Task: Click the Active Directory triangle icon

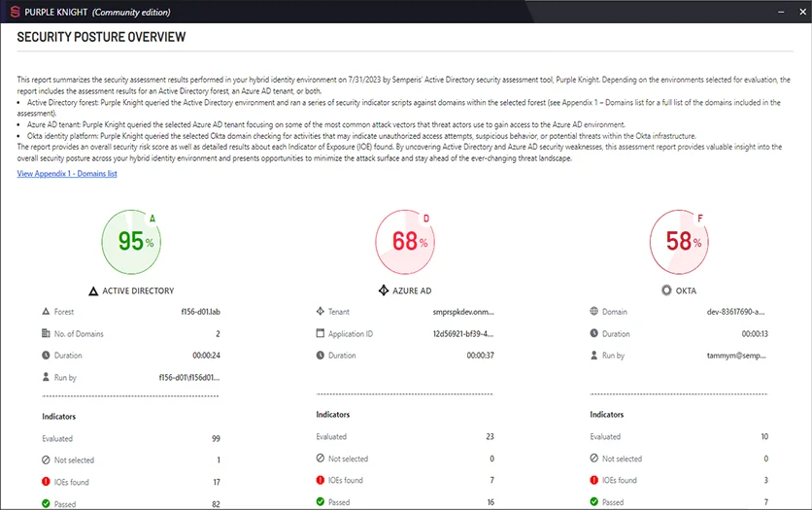Action: [93, 290]
